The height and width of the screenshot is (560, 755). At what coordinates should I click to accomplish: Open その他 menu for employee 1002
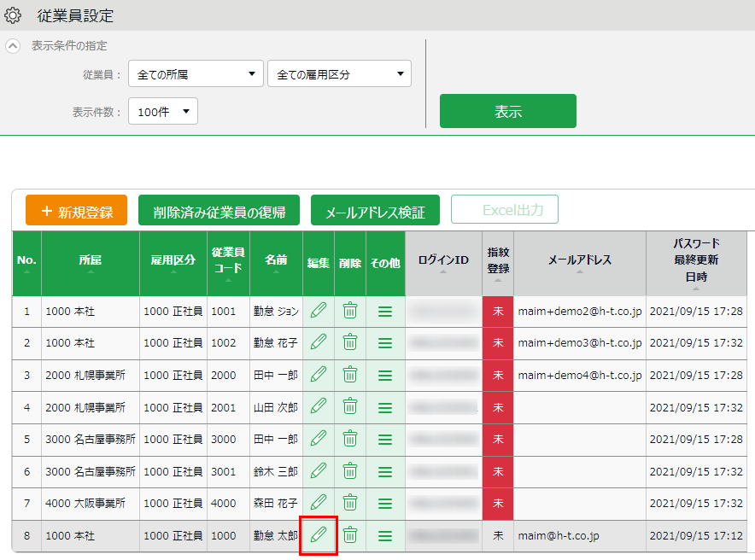point(384,343)
